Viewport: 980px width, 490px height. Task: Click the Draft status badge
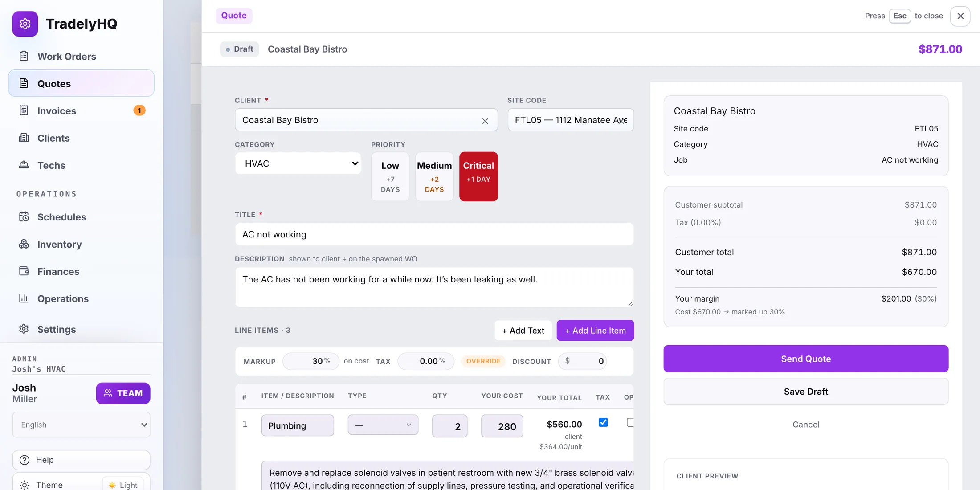pos(239,49)
